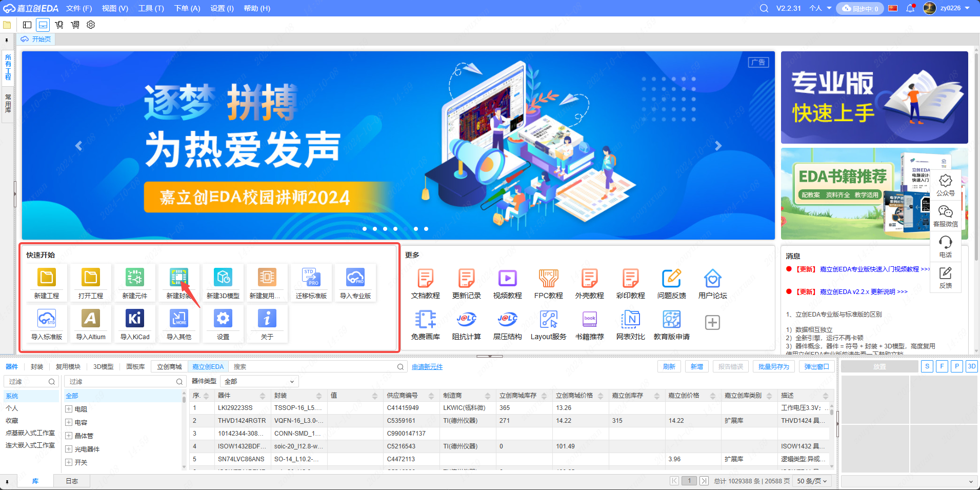Viewport: 980px width, 490px height.
Task: Open the 下单 (A) menu
Action: [x=187, y=8]
